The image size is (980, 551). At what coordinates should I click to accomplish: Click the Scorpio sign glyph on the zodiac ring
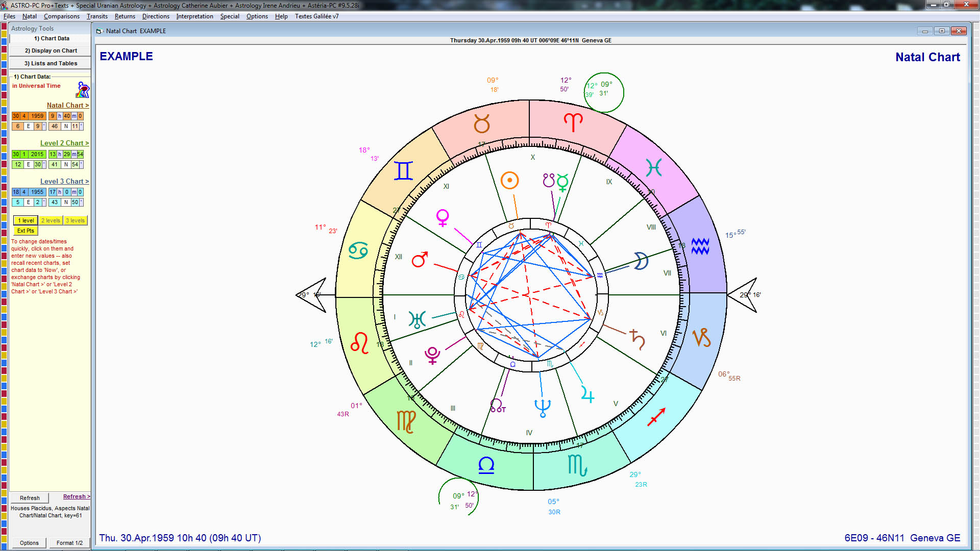577,465
